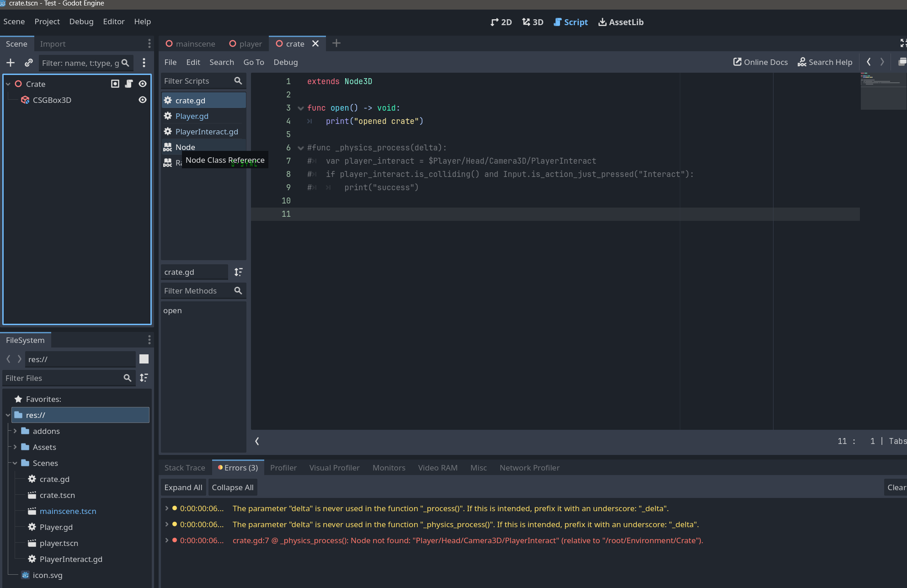The height and width of the screenshot is (588, 907).
Task: Collapse the Scenes folder in FileSystem
Action: (x=14, y=463)
